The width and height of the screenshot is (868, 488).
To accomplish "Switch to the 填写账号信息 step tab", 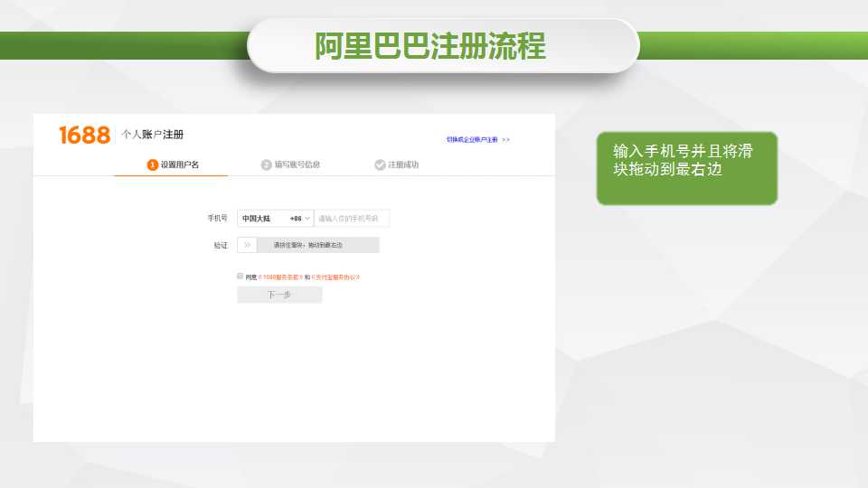I will (x=297, y=164).
